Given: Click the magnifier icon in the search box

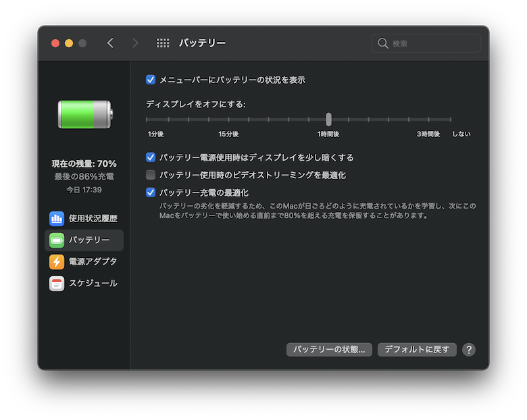Looking at the screenshot, I should coord(383,43).
